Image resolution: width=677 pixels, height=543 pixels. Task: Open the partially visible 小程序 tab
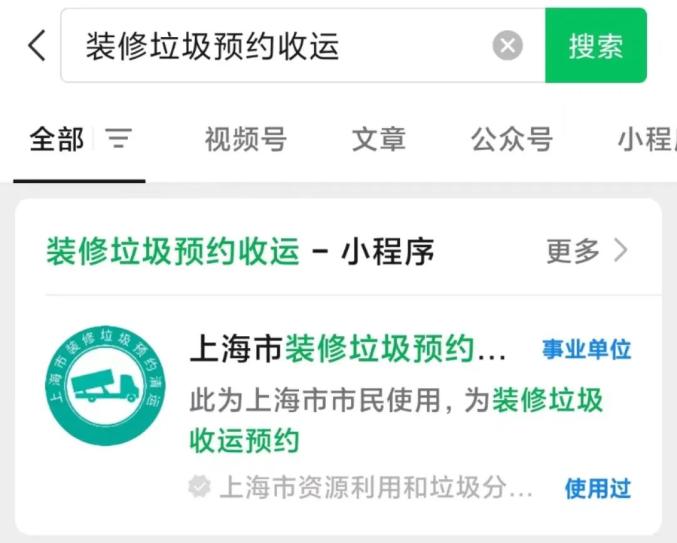point(647,139)
